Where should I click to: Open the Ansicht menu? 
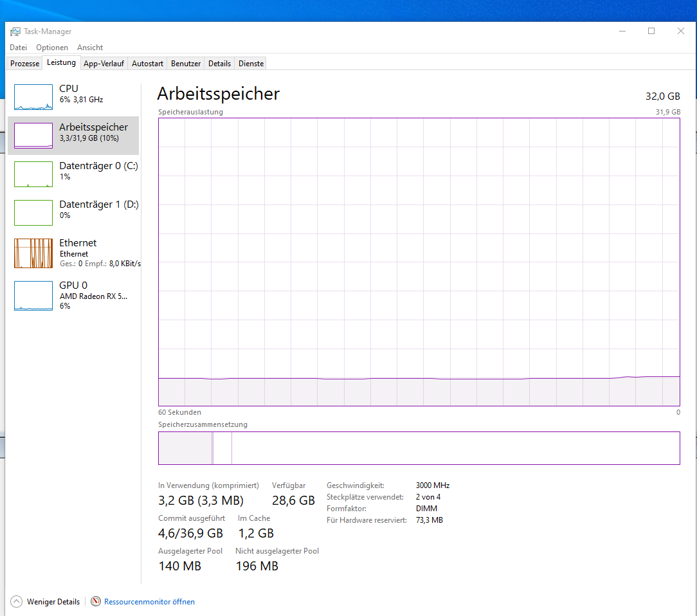[90, 48]
